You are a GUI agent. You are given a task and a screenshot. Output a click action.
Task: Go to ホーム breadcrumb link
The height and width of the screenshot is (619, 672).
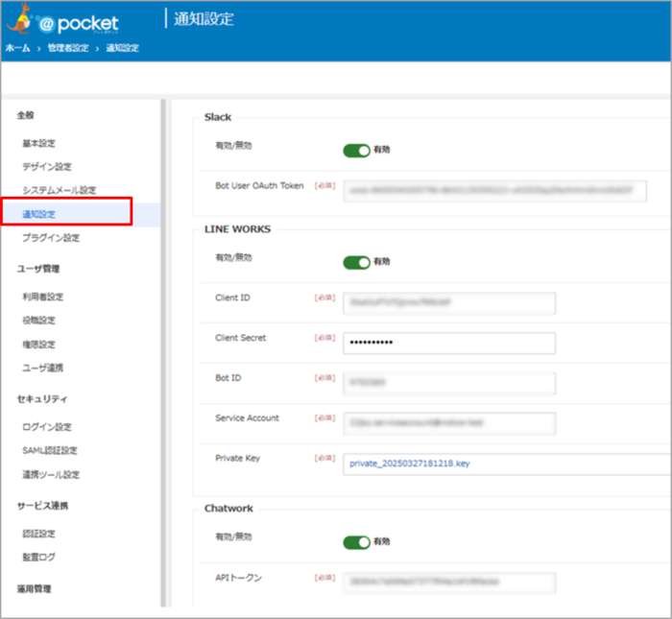(x=17, y=48)
